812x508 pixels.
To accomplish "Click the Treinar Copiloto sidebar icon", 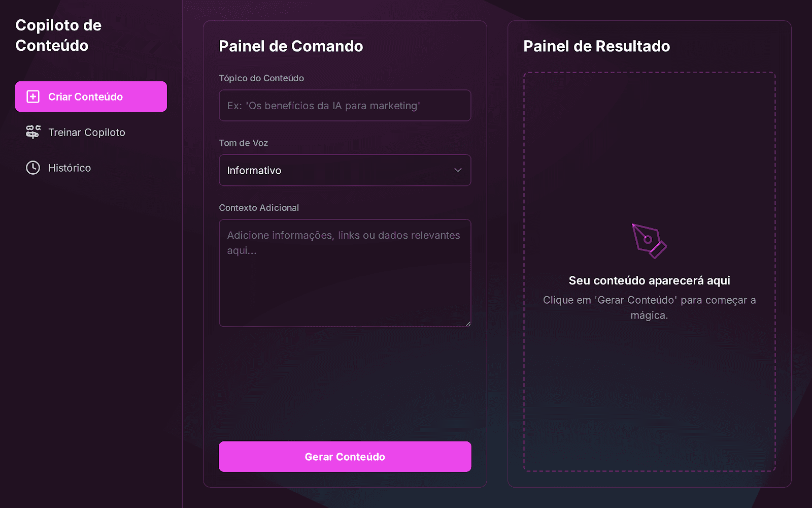I will click(x=32, y=132).
